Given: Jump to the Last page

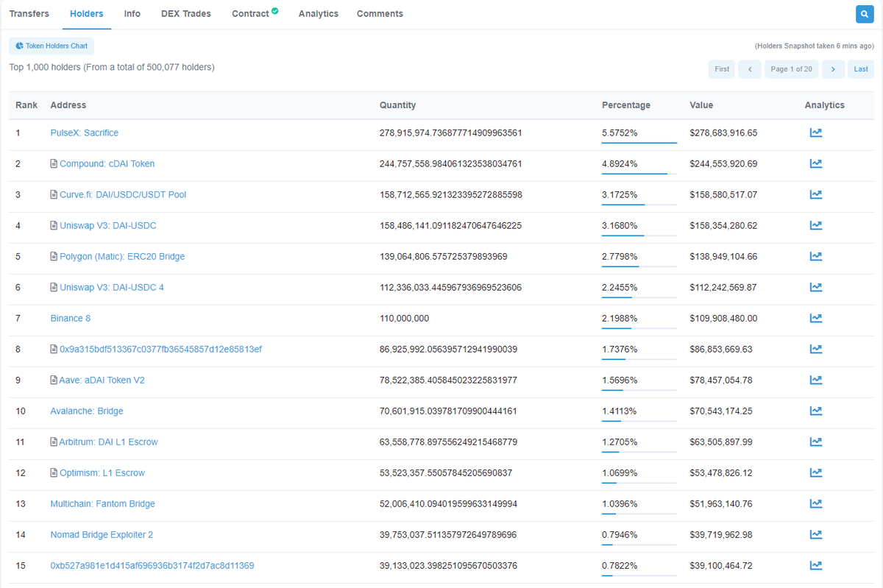Looking at the screenshot, I should 861,69.
